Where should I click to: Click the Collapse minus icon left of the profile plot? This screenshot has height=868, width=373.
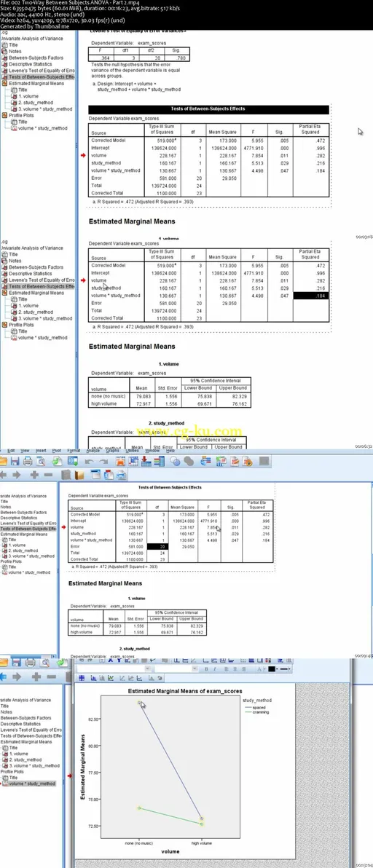point(51,677)
